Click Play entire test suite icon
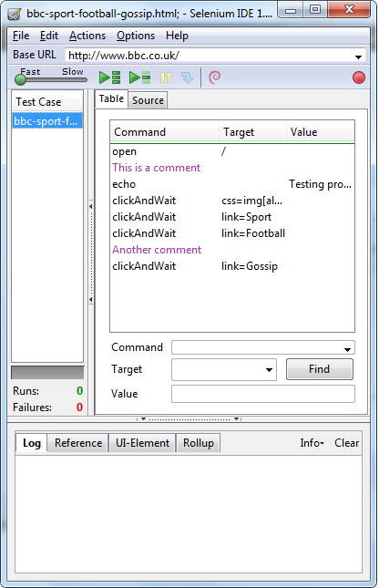The image size is (379, 588). click(x=109, y=77)
